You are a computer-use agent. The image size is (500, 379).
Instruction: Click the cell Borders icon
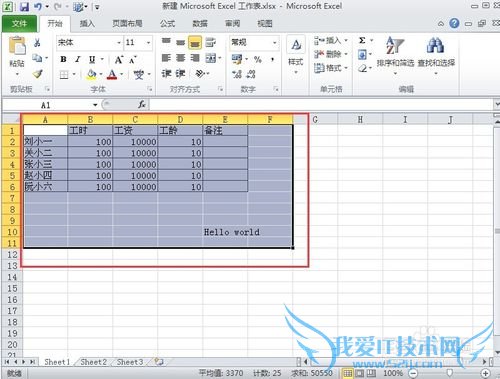click(x=64, y=74)
